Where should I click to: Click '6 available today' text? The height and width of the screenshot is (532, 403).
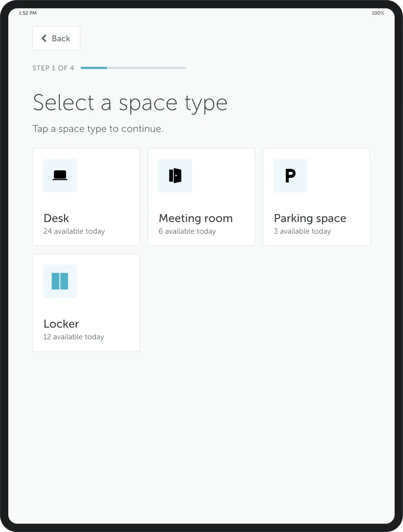click(x=187, y=231)
